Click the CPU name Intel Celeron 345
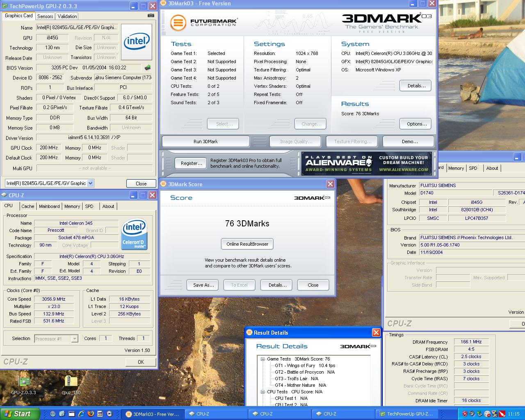The image size is (525, 420). click(76, 223)
